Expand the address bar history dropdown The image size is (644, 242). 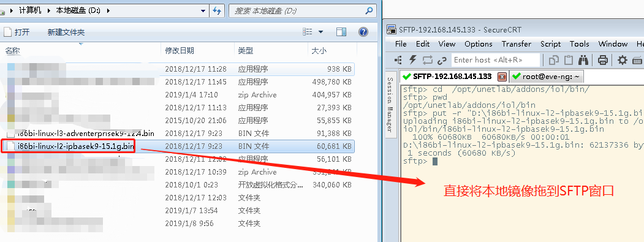[x=203, y=10]
